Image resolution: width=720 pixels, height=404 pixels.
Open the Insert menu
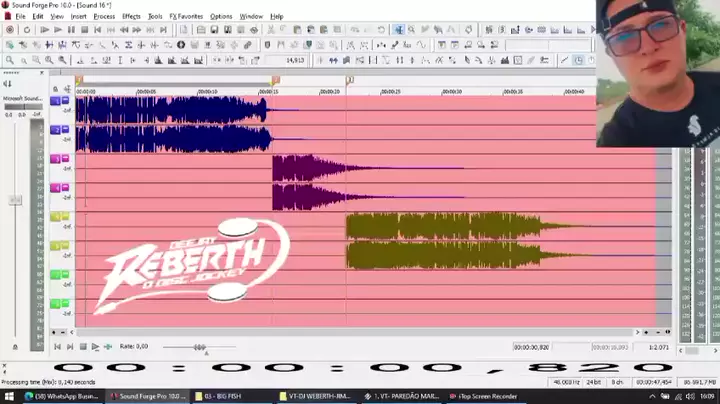pos(79,16)
